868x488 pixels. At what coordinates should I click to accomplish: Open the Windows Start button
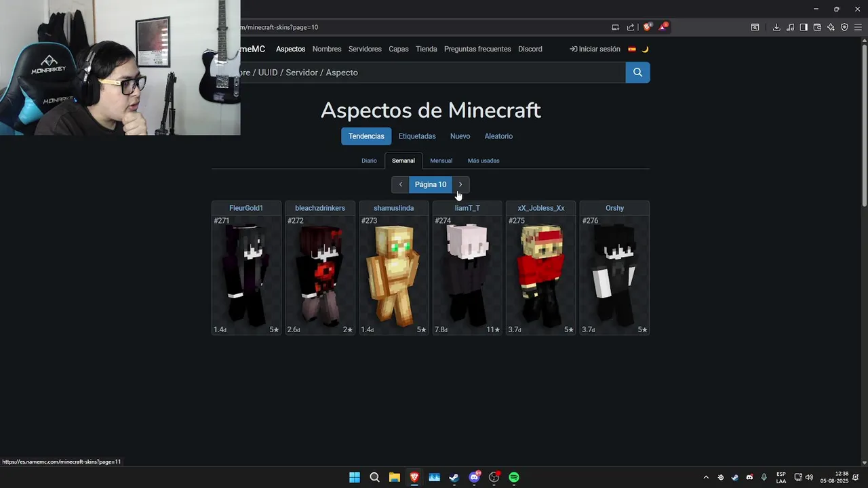(355, 477)
